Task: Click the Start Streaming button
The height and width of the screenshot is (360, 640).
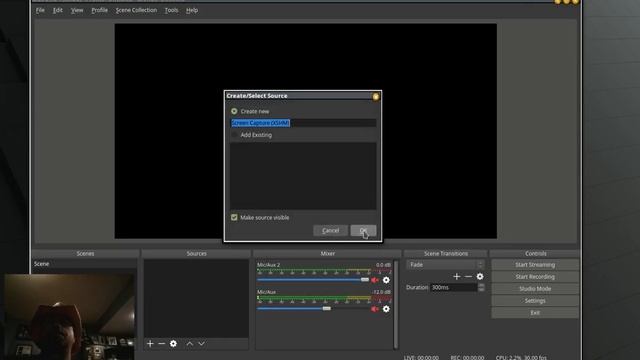Action: tap(535, 265)
